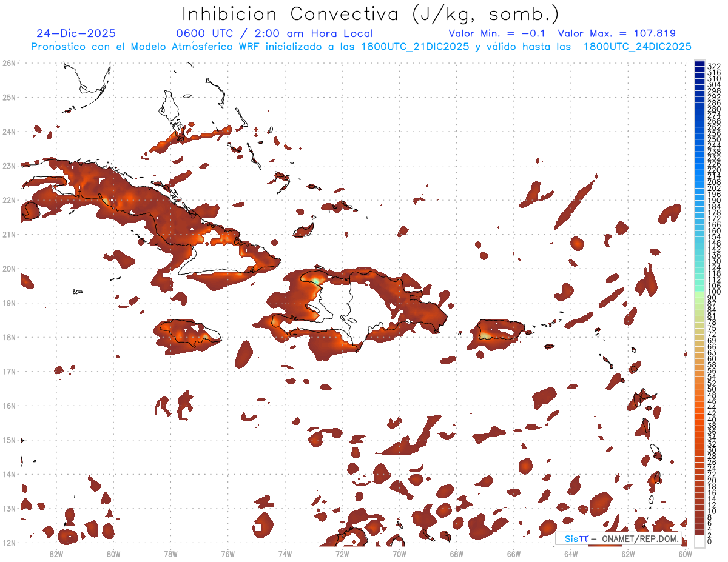Click the '250' color bar label
This screenshot has width=728, height=562.
click(x=713, y=139)
